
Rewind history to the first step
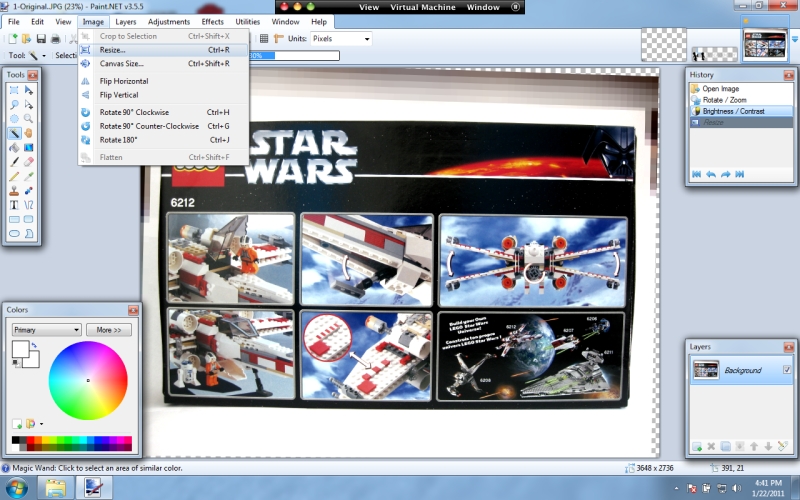(696, 174)
